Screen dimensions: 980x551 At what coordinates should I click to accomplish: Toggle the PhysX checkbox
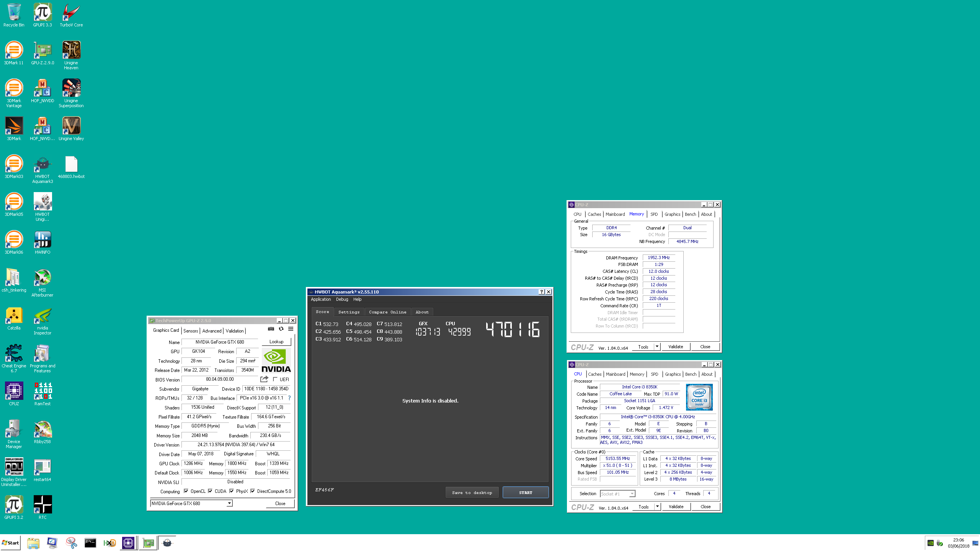(x=232, y=491)
